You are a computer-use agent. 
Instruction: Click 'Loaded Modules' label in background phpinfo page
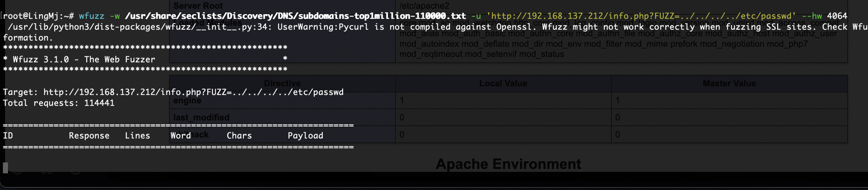(x=208, y=22)
